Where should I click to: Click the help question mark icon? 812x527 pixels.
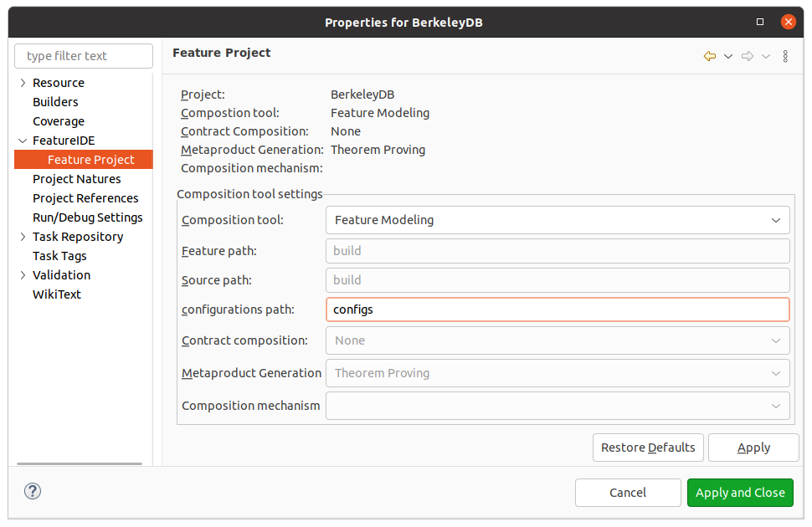click(x=32, y=492)
